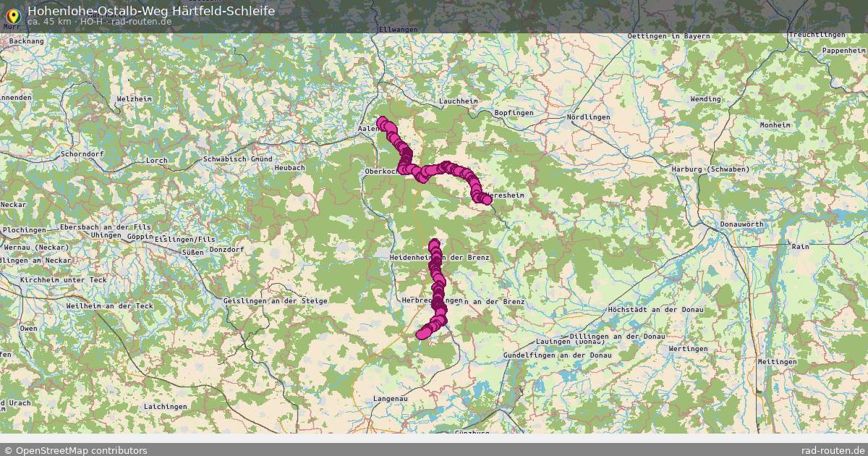The height and width of the screenshot is (456, 868).
Task: Click the yellow location pin logo
Action: [x=11, y=13]
